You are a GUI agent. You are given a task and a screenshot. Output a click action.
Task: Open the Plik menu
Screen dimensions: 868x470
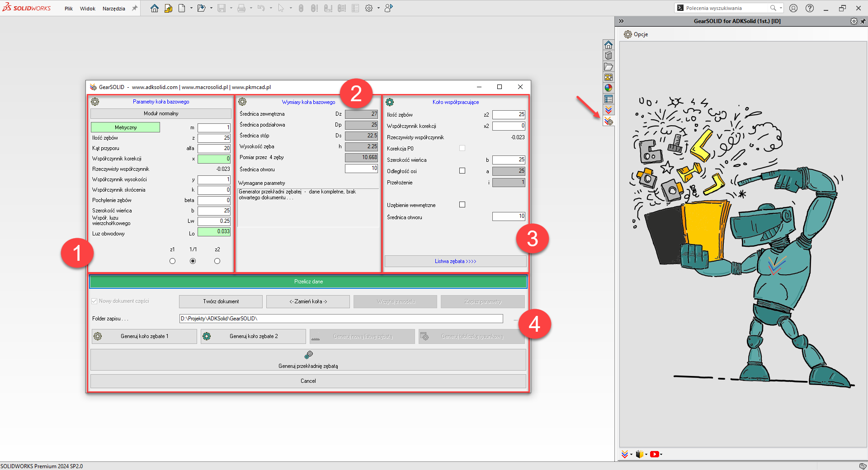click(x=69, y=9)
